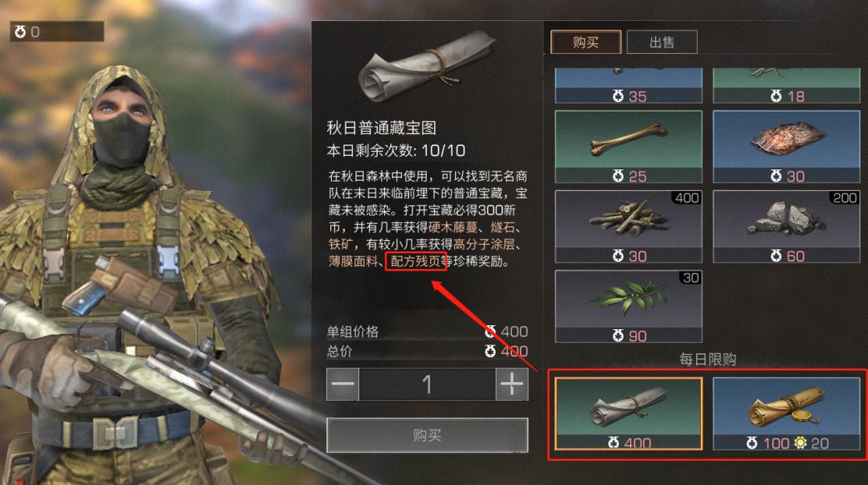Select the green herb branch priced 90
Viewport: 868px width, 485px height.
coord(628,307)
